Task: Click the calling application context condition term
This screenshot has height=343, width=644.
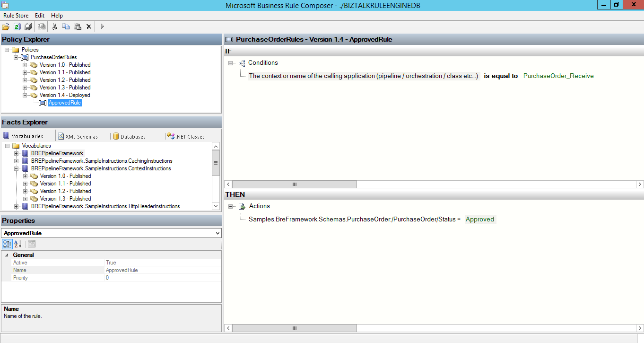Action: [364, 76]
